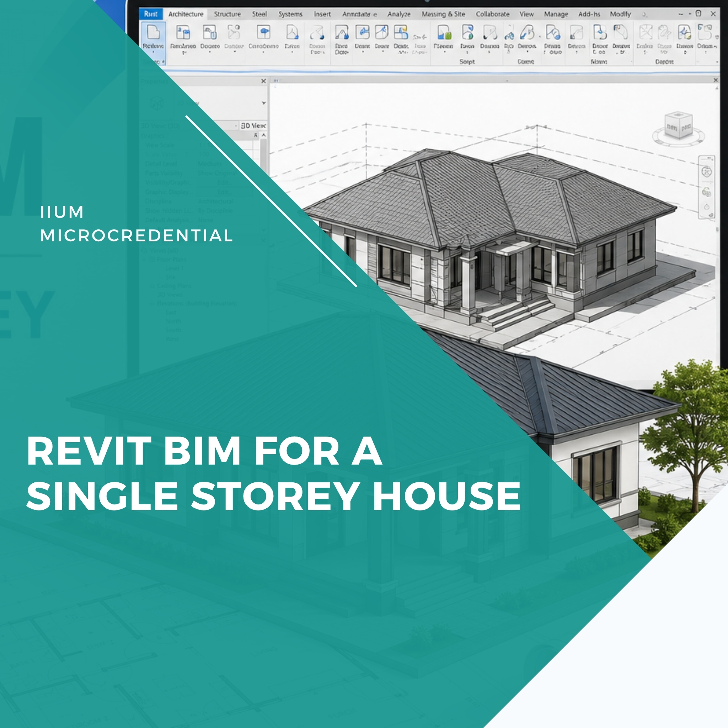
Task: Open the Collaborate ribbon tab
Action: (492, 14)
